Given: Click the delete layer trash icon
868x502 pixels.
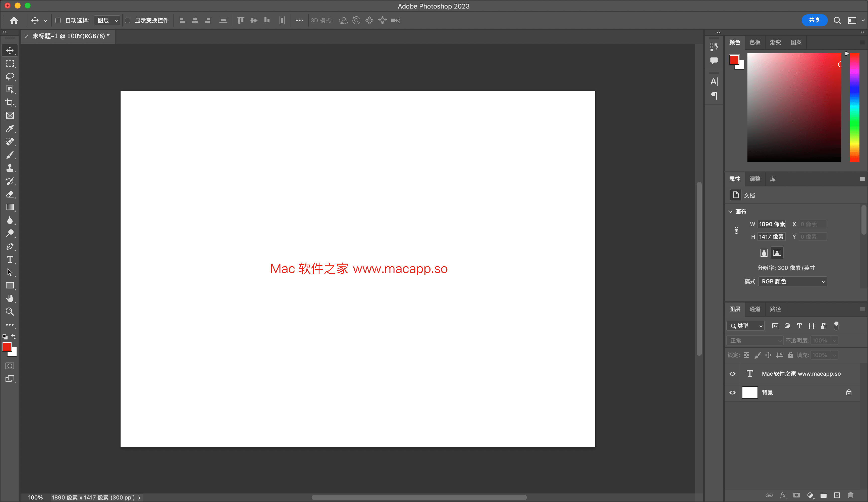Looking at the screenshot, I should click(x=850, y=495).
